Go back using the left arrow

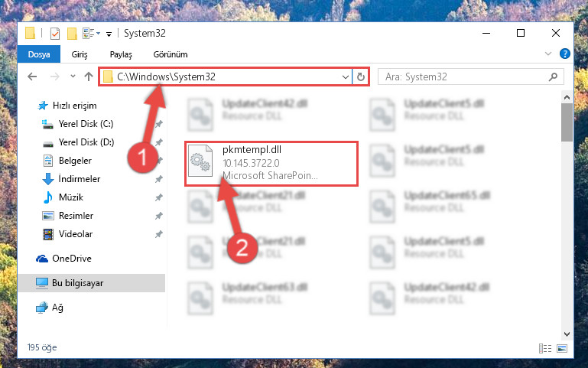pyautogui.click(x=32, y=77)
